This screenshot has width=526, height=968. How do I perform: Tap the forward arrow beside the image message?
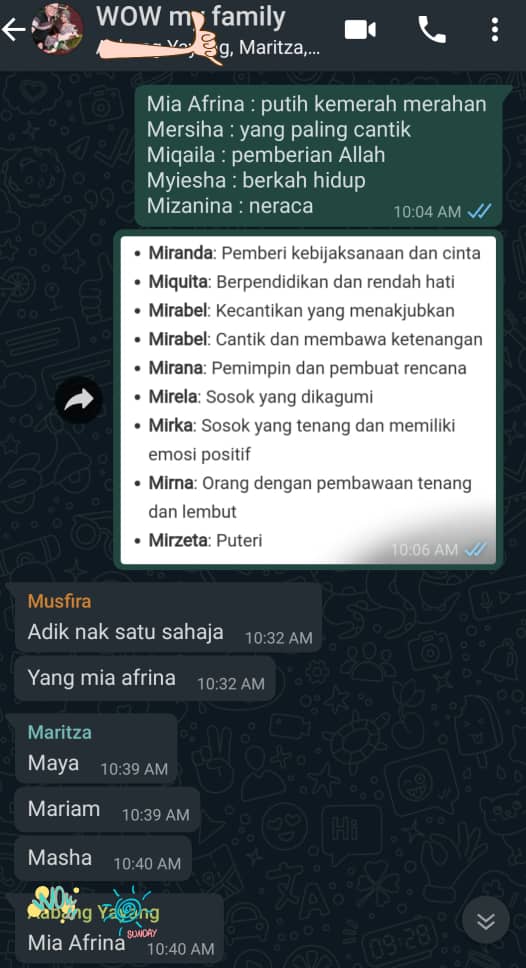(x=79, y=400)
